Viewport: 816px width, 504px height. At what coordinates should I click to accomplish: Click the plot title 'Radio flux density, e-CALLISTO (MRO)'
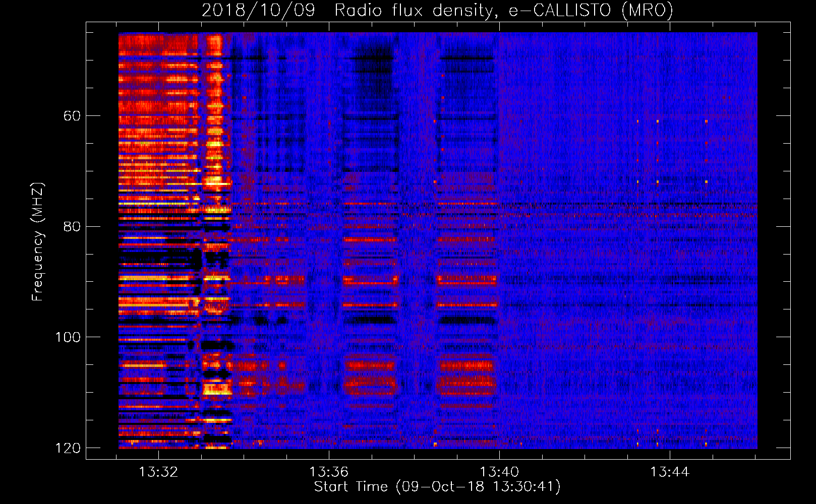pyautogui.click(x=503, y=11)
